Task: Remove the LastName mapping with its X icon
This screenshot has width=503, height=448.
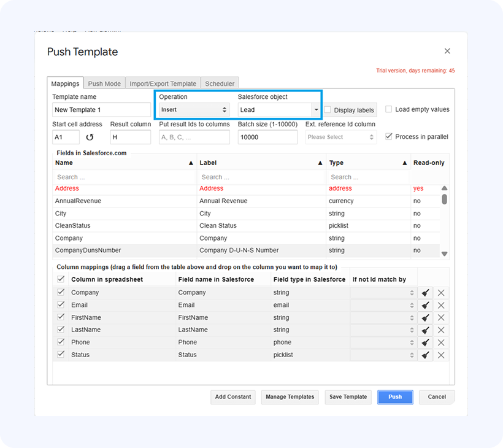Action: click(x=440, y=330)
